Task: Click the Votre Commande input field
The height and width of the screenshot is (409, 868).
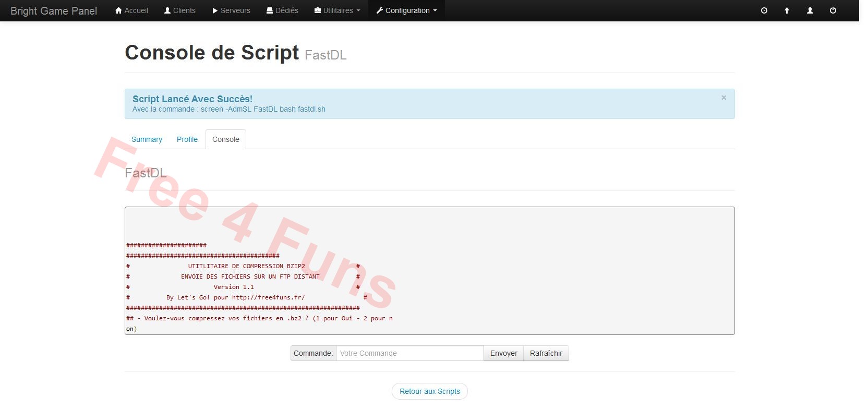Action: click(x=409, y=353)
